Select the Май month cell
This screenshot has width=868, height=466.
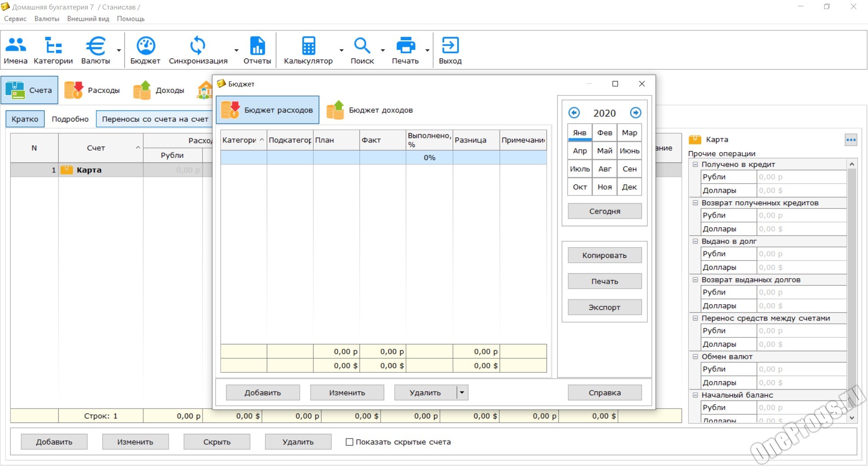(604, 151)
